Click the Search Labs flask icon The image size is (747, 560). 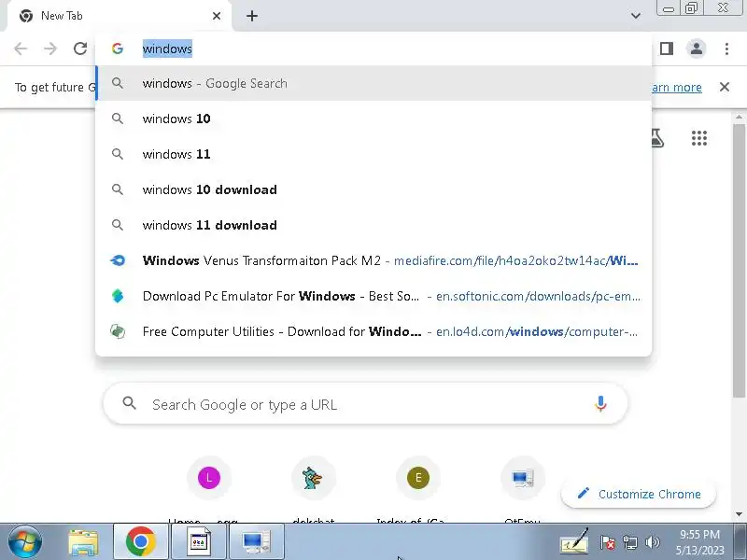[x=657, y=138]
